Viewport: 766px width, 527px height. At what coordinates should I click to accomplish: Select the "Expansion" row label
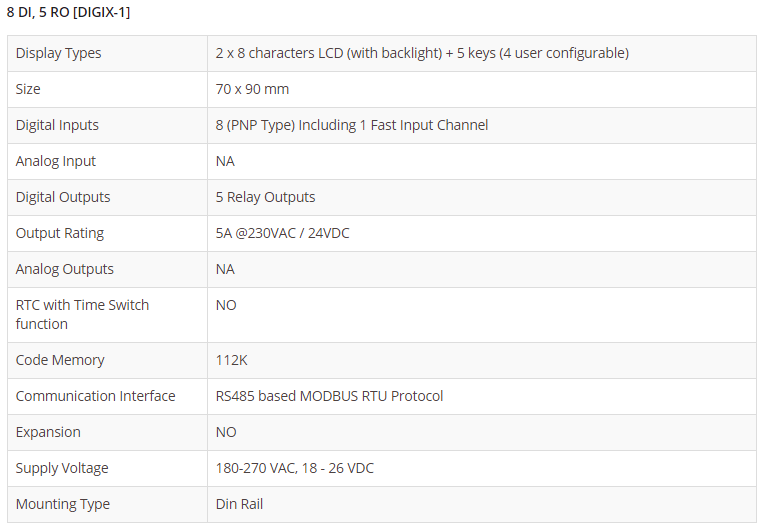[x=48, y=432]
